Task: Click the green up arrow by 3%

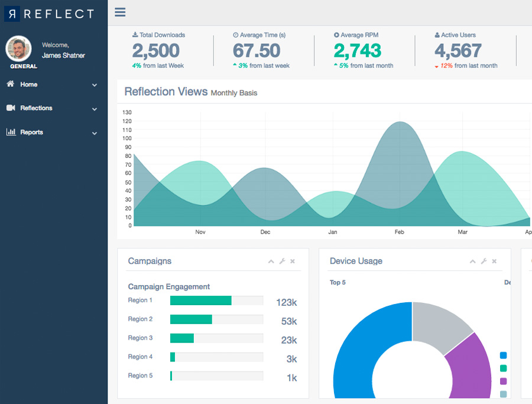Action: pos(235,64)
